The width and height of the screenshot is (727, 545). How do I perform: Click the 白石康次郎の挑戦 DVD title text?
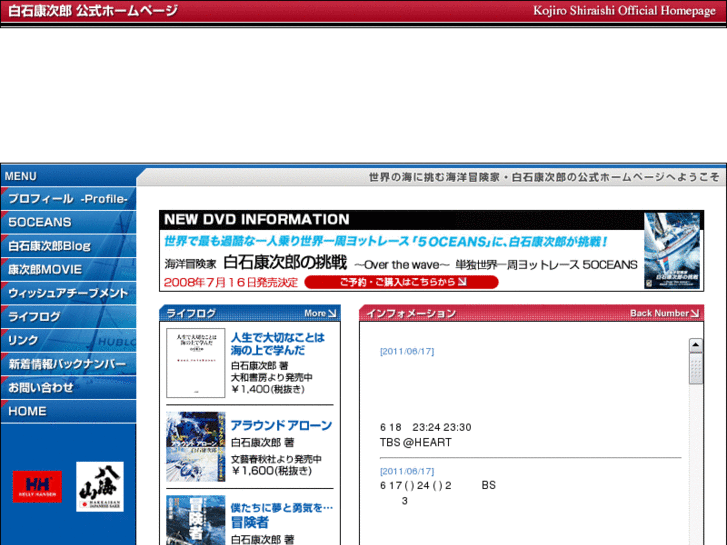[x=285, y=263]
